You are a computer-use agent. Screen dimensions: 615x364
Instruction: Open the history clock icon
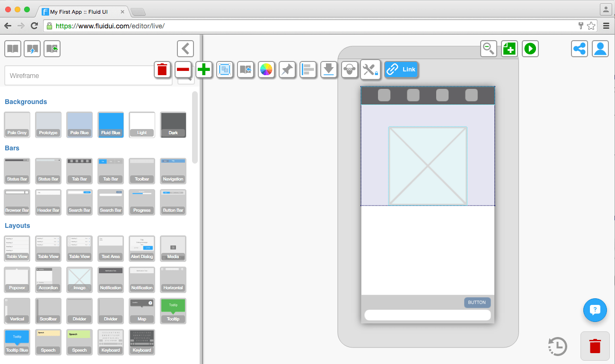[x=558, y=346]
